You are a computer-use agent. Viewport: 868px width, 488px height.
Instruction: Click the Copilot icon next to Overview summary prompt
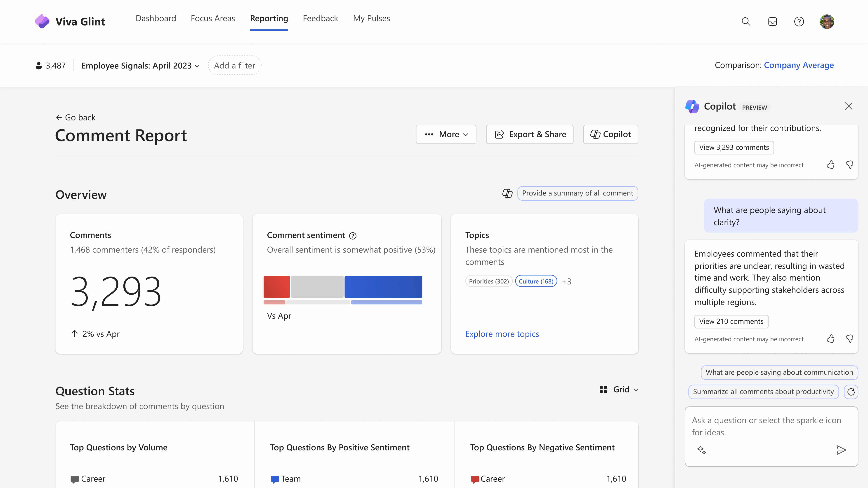click(507, 193)
